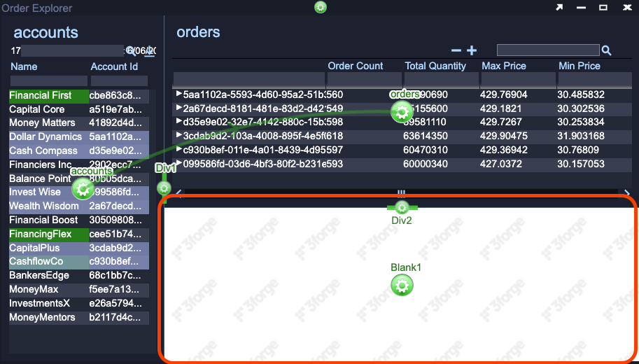
Task: Click the Div1 divider gear icon
Action: pyautogui.click(x=164, y=188)
